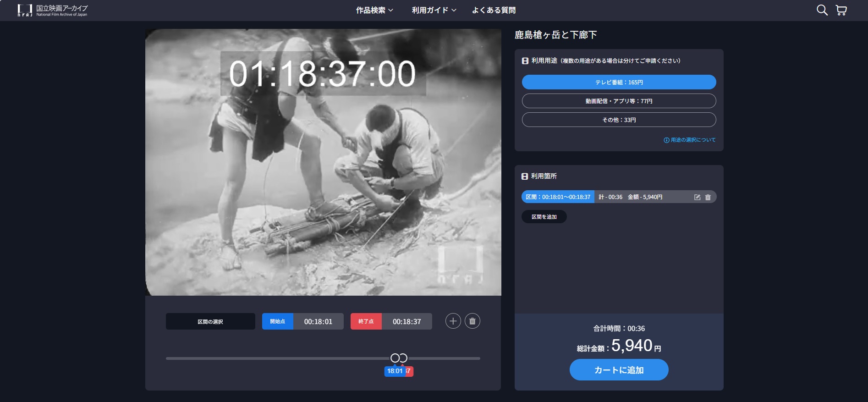
Task: Expand the 作品検索 dropdown menu
Action: (374, 10)
